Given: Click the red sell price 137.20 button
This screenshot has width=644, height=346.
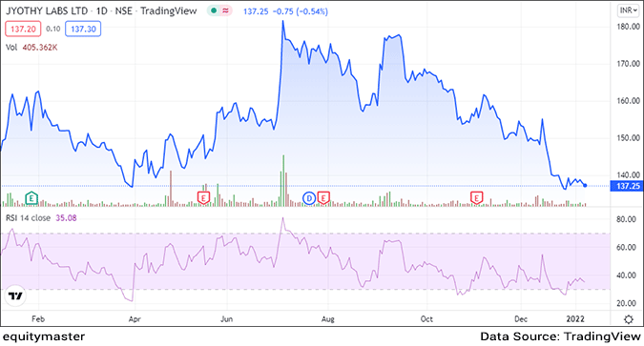Looking at the screenshot, I should [23, 30].
